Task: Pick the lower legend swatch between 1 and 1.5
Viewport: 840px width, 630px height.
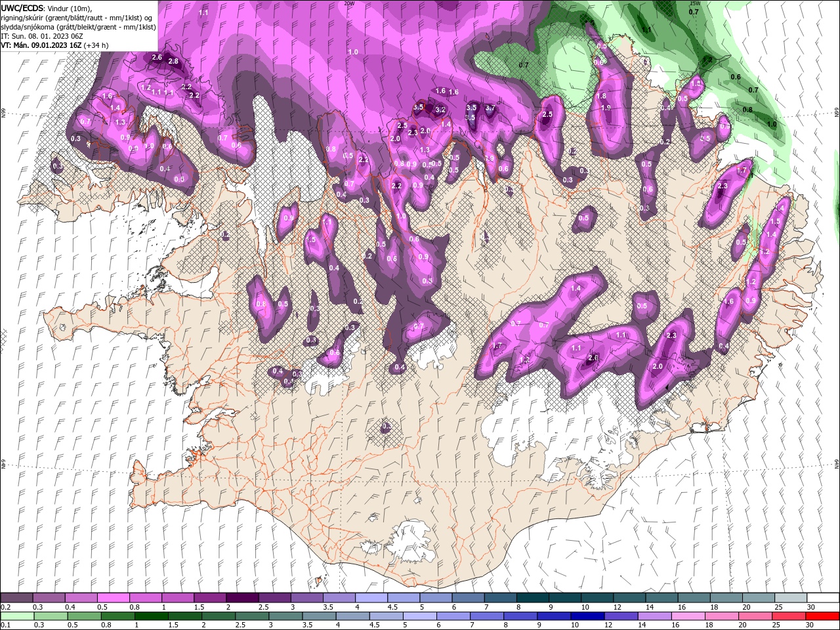Action: pyautogui.click(x=151, y=616)
